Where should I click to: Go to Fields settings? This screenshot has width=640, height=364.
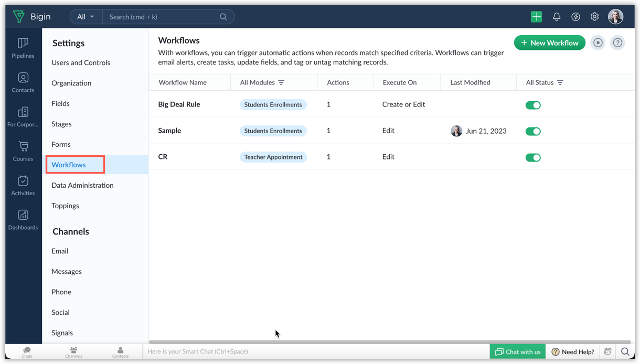60,103
